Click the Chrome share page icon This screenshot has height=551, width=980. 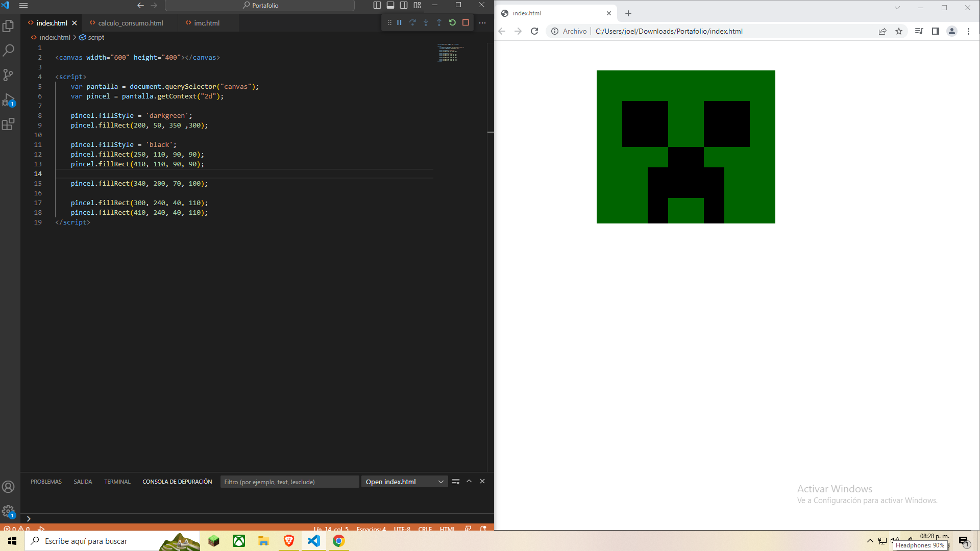[x=883, y=31]
